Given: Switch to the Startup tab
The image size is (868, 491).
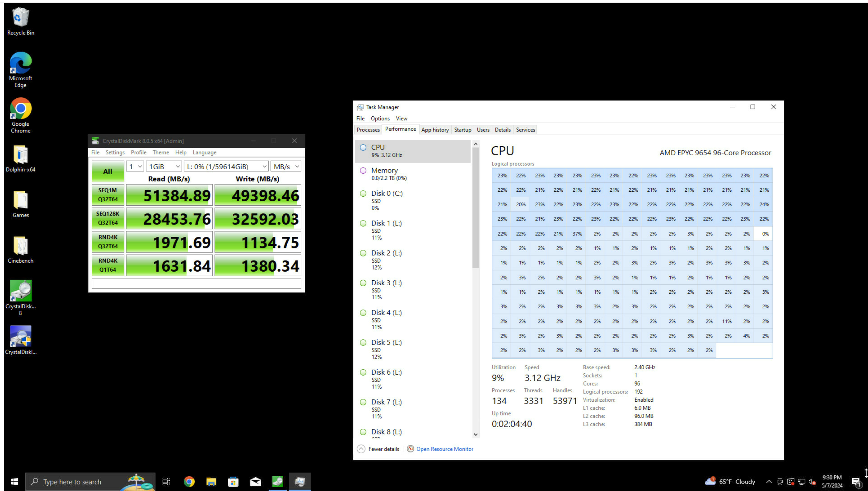Looking at the screenshot, I should tap(463, 129).
